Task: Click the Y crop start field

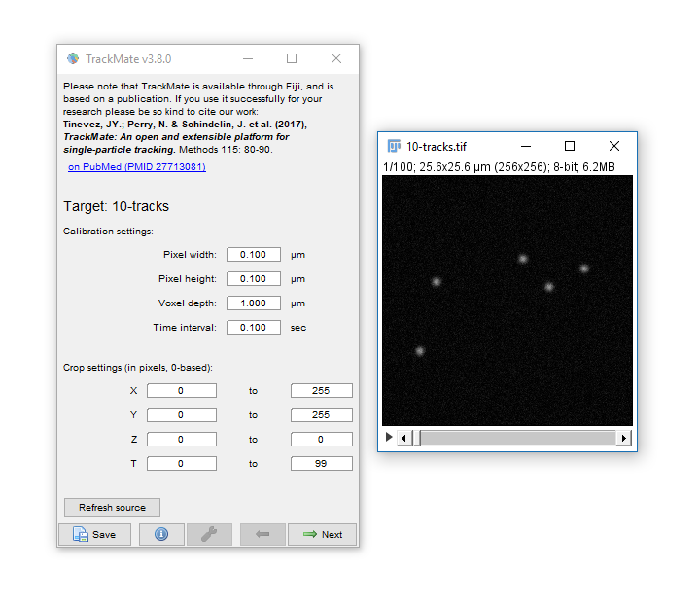Action: 181,415
